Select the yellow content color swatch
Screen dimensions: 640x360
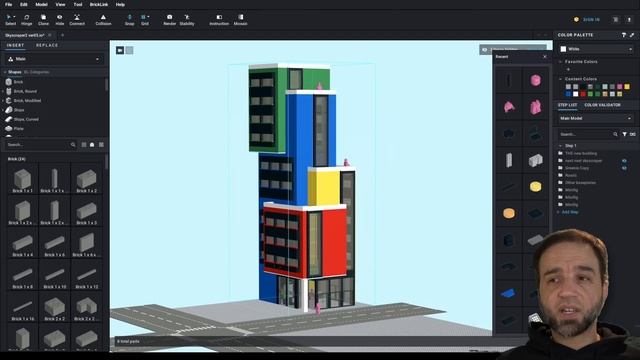[627, 87]
